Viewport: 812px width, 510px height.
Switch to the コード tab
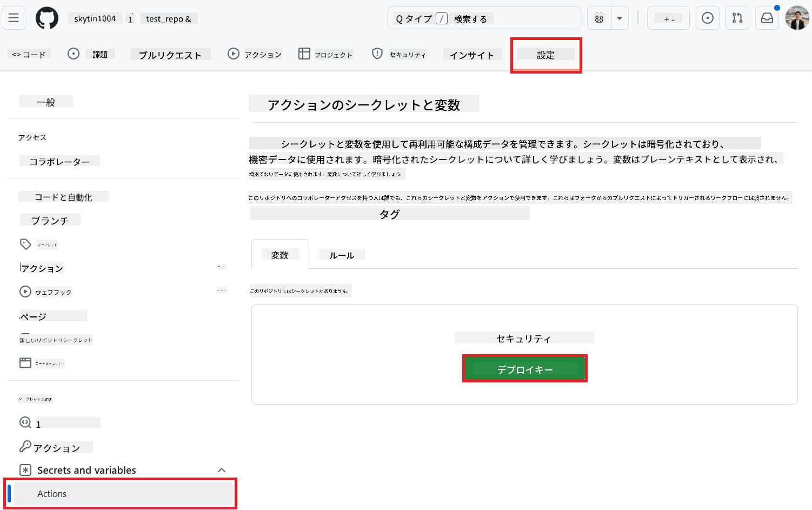click(x=29, y=54)
